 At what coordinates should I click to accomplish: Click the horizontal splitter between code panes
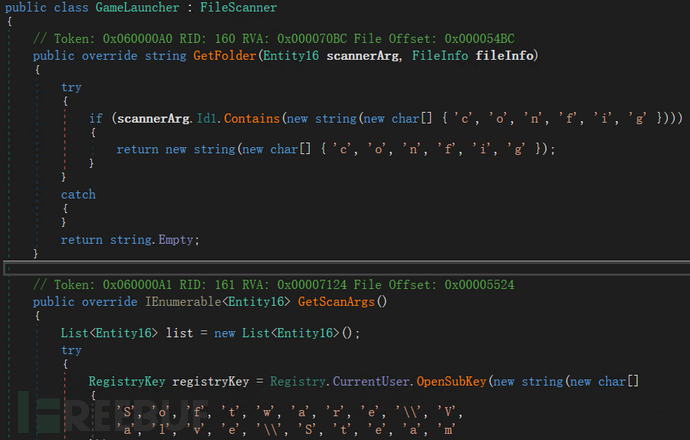tap(345, 268)
